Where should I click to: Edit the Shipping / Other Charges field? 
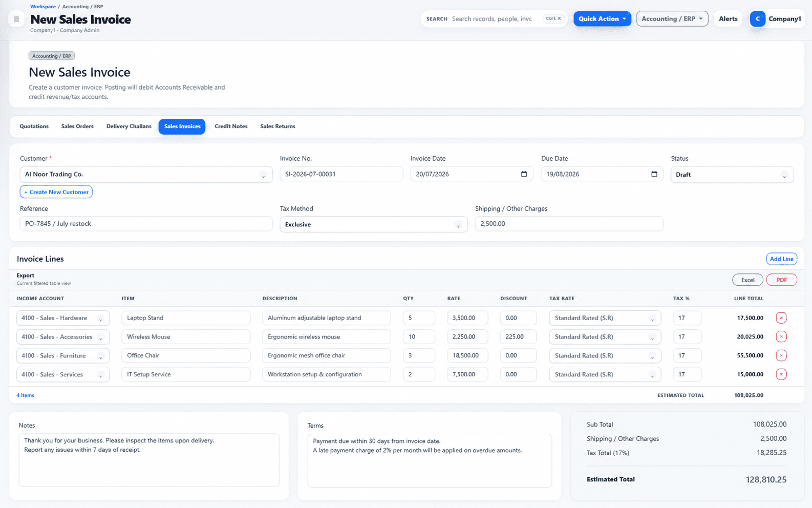569,224
